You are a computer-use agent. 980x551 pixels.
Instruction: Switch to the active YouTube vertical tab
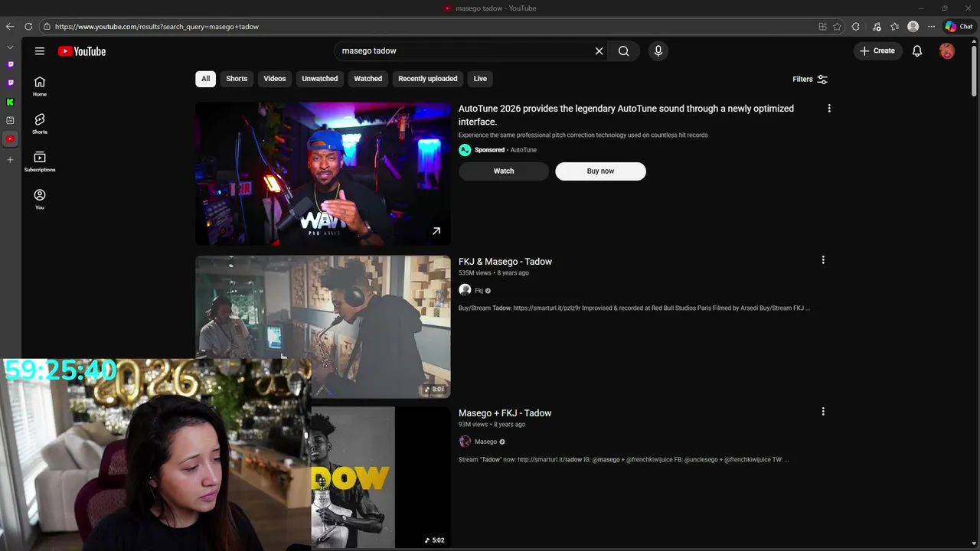[x=10, y=139]
